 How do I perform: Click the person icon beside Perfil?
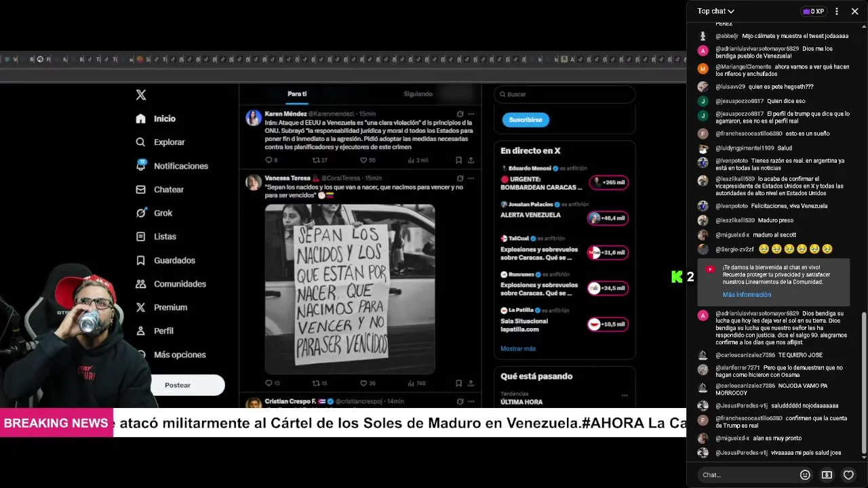point(140,331)
